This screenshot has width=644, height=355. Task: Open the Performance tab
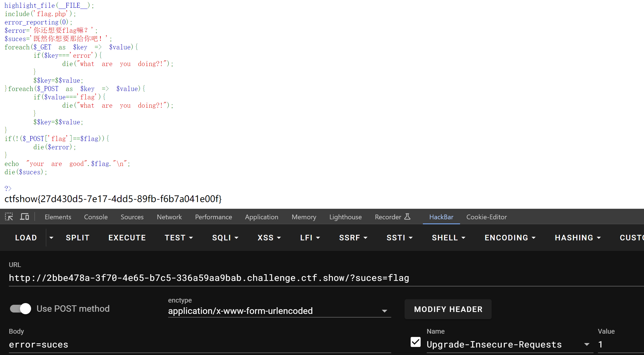213,217
